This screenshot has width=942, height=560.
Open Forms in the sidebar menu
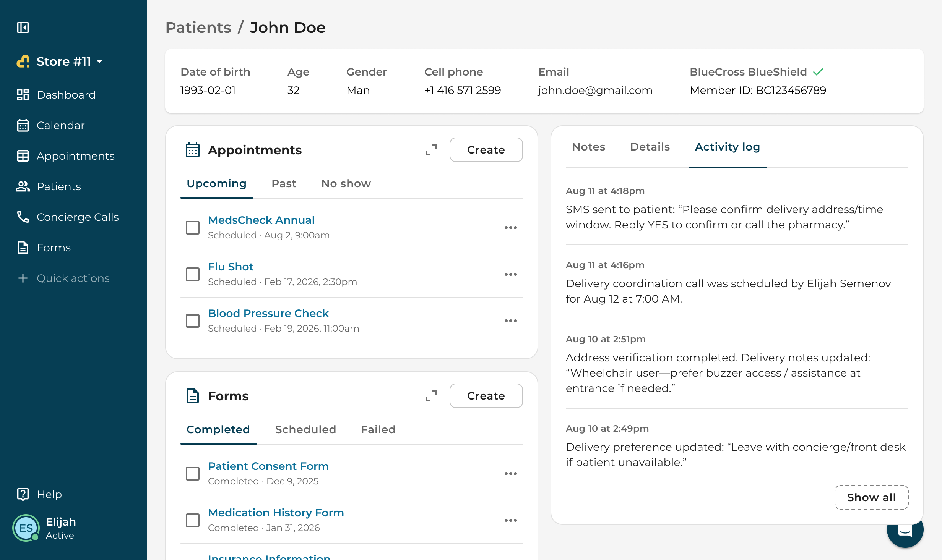(x=44, y=248)
